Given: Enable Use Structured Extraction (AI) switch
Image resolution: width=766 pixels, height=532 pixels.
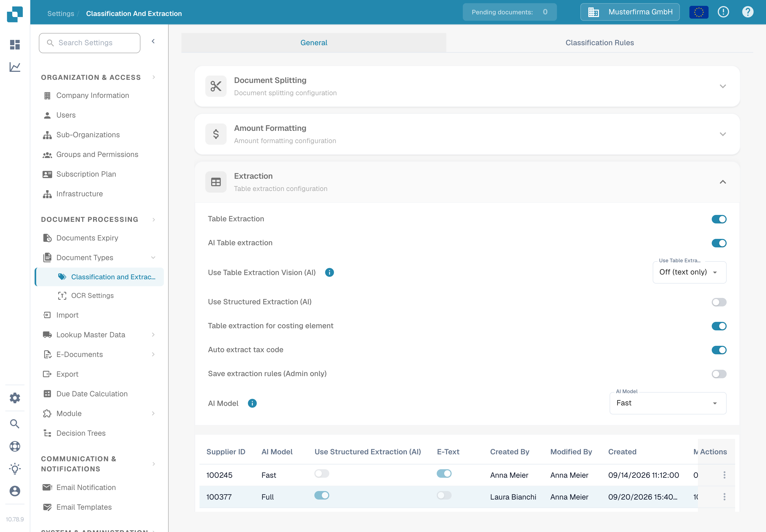Looking at the screenshot, I should [719, 302].
